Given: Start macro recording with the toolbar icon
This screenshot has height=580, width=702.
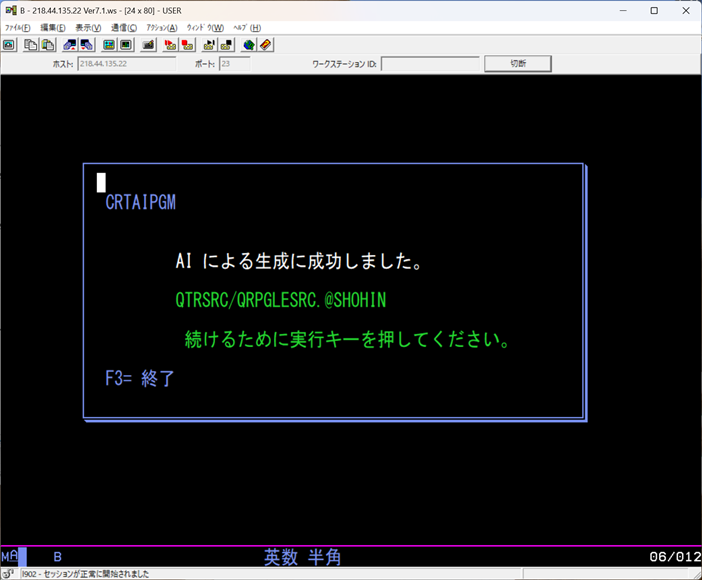Looking at the screenshot, I should coord(171,45).
